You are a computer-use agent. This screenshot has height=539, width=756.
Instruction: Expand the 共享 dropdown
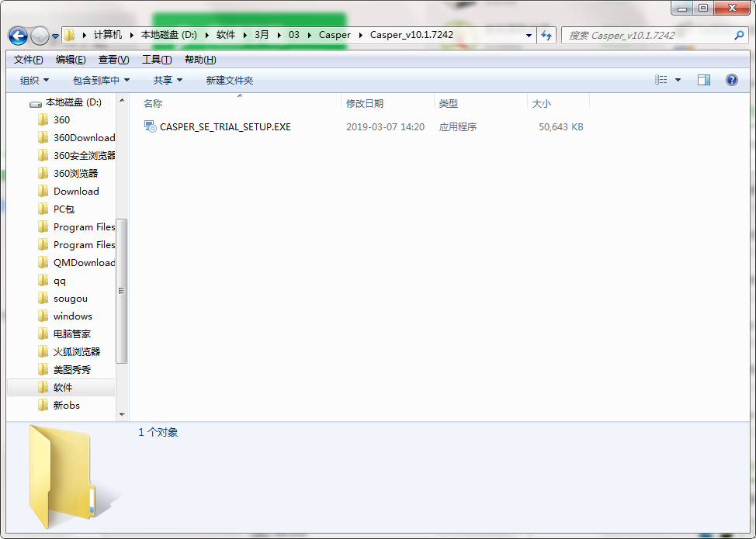coord(168,81)
